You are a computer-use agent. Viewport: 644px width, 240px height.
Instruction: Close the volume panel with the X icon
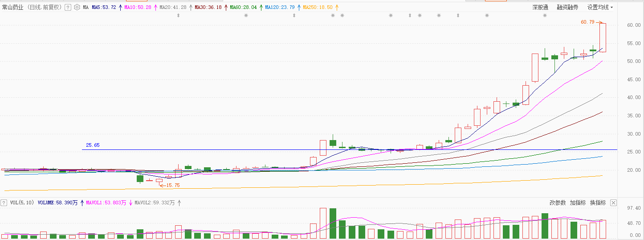613,203
